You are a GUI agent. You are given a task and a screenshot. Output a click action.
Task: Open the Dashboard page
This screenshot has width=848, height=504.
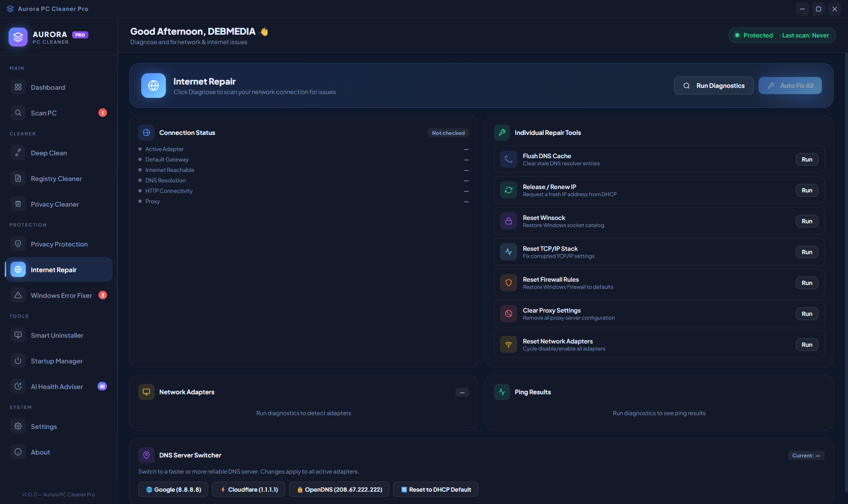coord(59,87)
